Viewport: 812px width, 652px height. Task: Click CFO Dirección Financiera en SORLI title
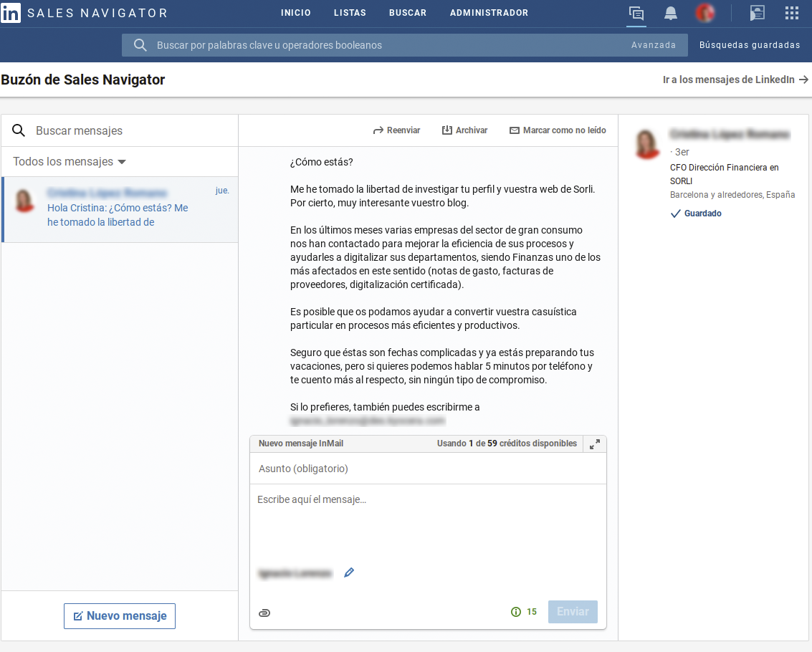click(724, 174)
